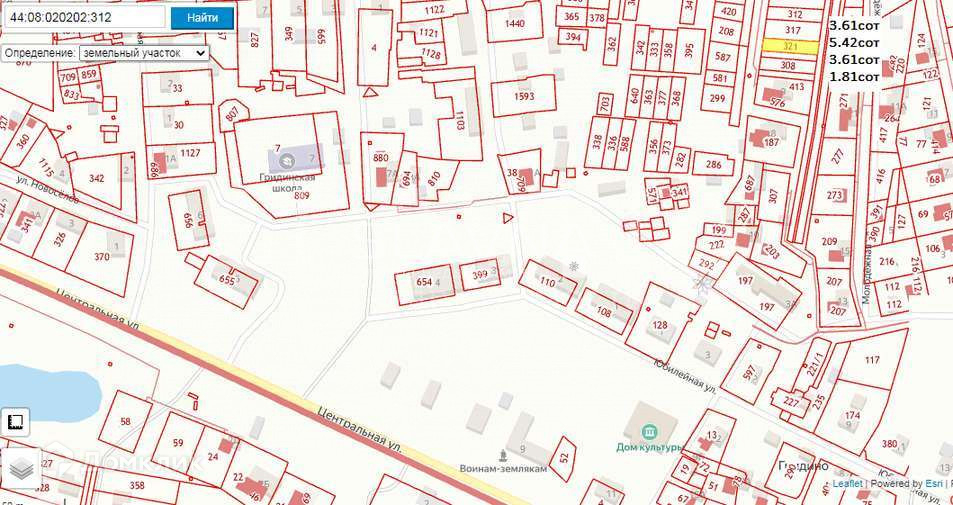
Task: Open the Esri attribution link
Action: [x=935, y=484]
